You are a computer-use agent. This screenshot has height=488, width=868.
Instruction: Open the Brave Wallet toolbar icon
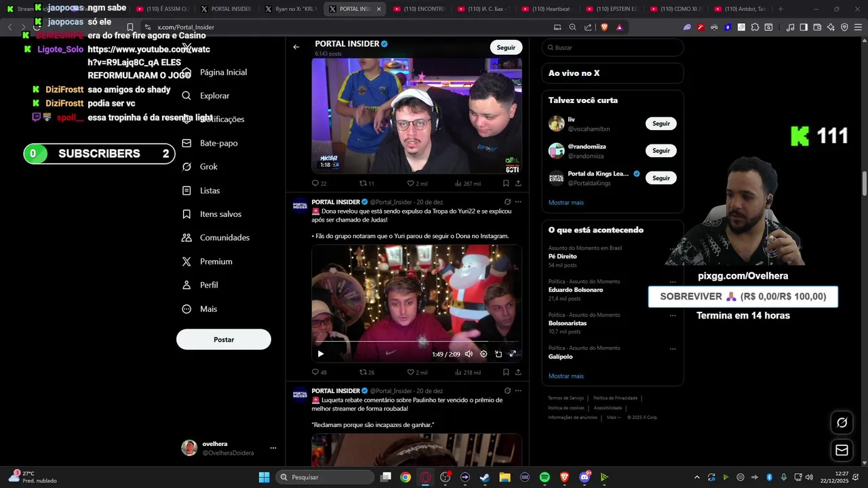(817, 27)
